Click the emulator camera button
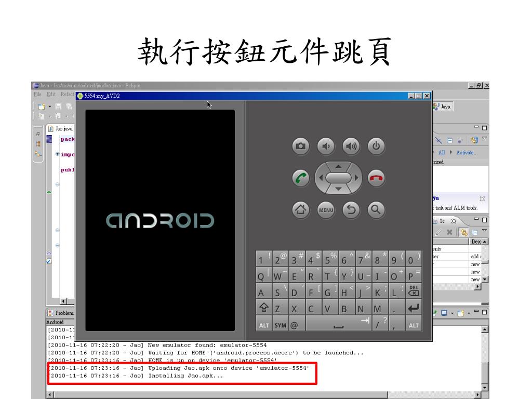Image resolution: width=532 pixels, height=399 pixels. point(301,146)
